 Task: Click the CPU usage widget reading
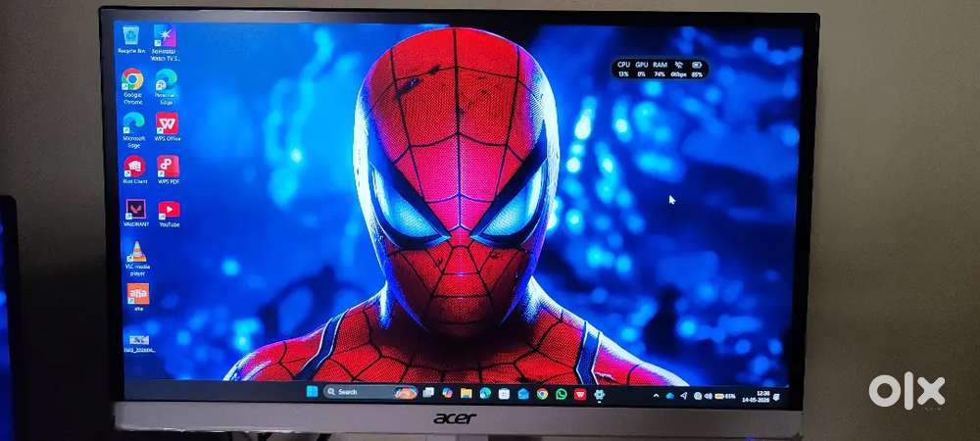point(623,69)
